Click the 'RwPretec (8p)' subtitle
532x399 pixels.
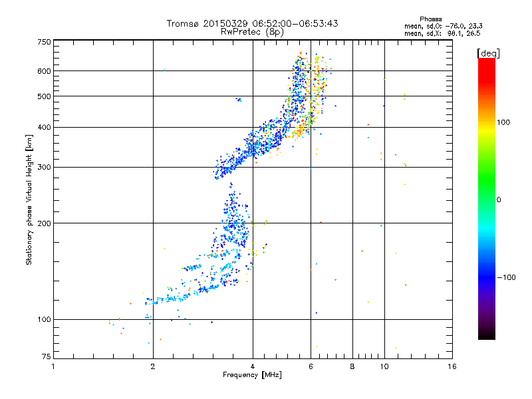pyautogui.click(x=252, y=32)
